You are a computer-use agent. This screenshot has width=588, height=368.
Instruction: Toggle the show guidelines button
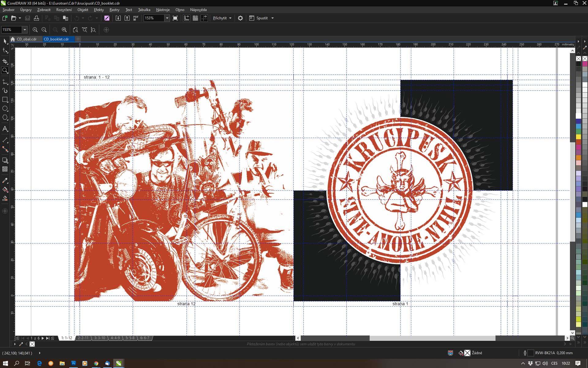click(x=204, y=18)
